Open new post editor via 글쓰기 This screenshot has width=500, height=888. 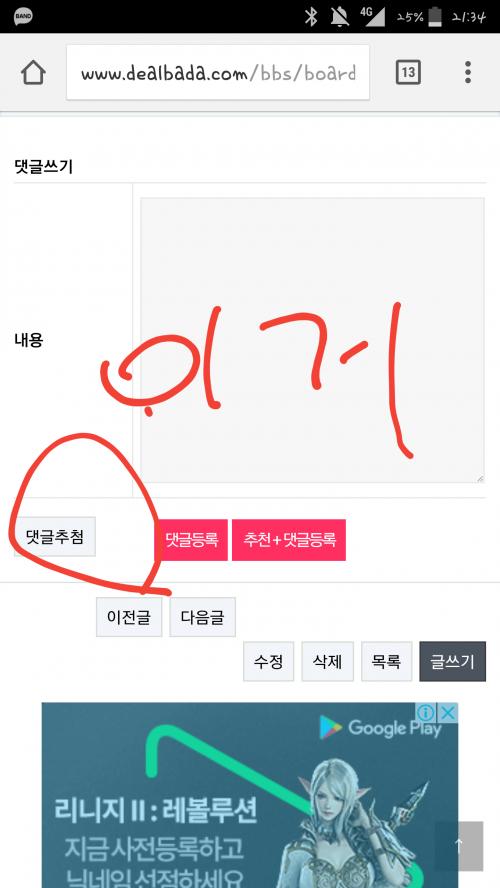coord(452,661)
